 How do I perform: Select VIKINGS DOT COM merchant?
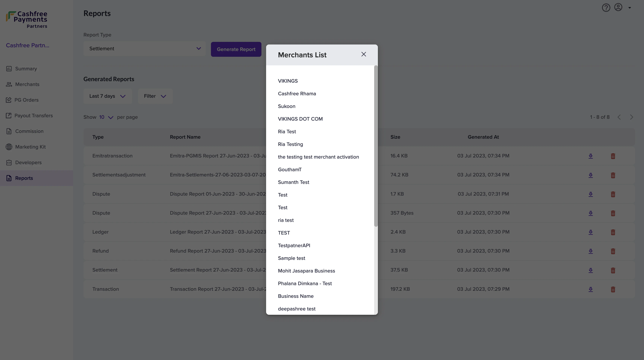pos(300,119)
